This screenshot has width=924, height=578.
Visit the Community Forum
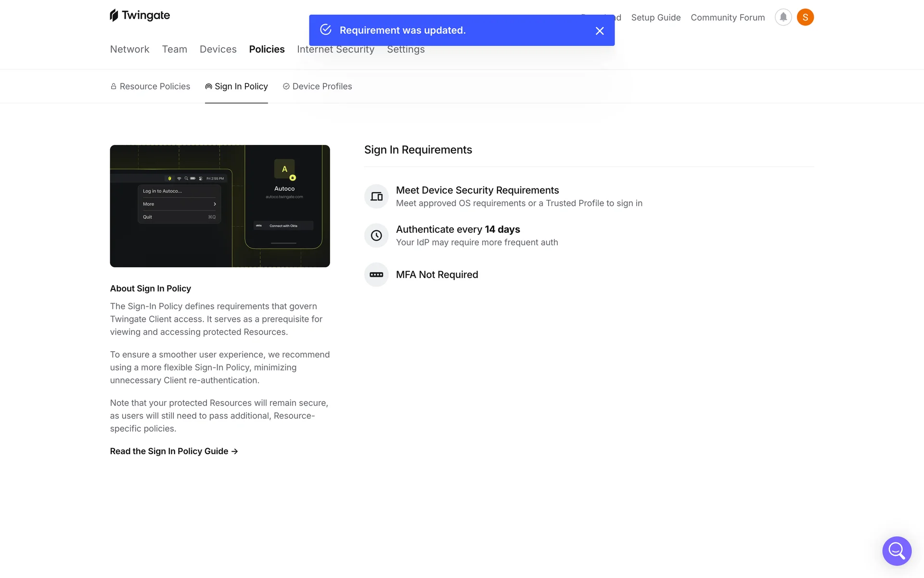point(727,17)
